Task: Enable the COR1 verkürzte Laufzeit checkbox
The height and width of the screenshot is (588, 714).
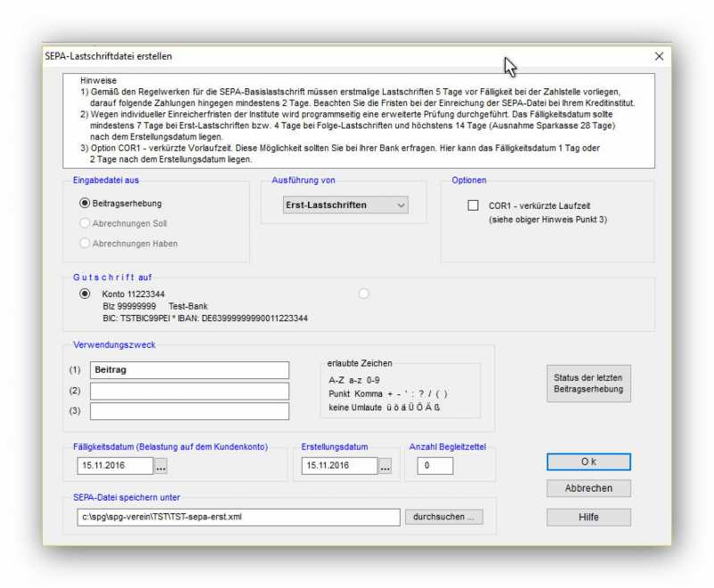Action: [473, 205]
